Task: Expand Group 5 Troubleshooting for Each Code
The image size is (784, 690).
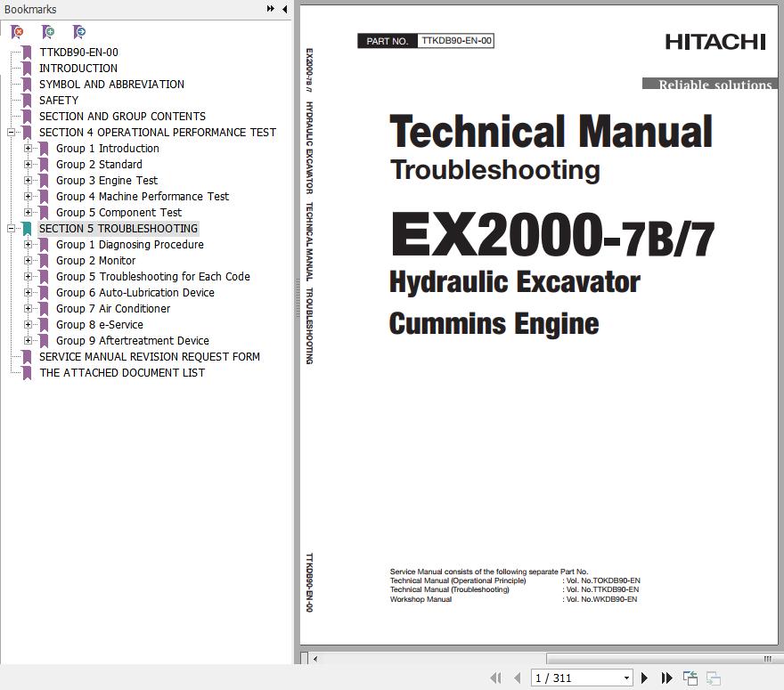Action: click(x=28, y=276)
